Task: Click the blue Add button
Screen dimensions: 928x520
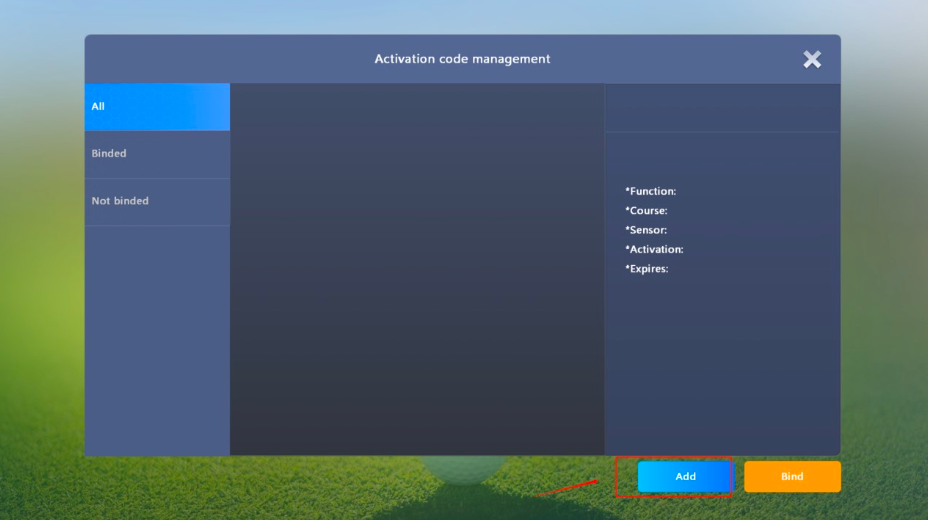Action: click(685, 476)
